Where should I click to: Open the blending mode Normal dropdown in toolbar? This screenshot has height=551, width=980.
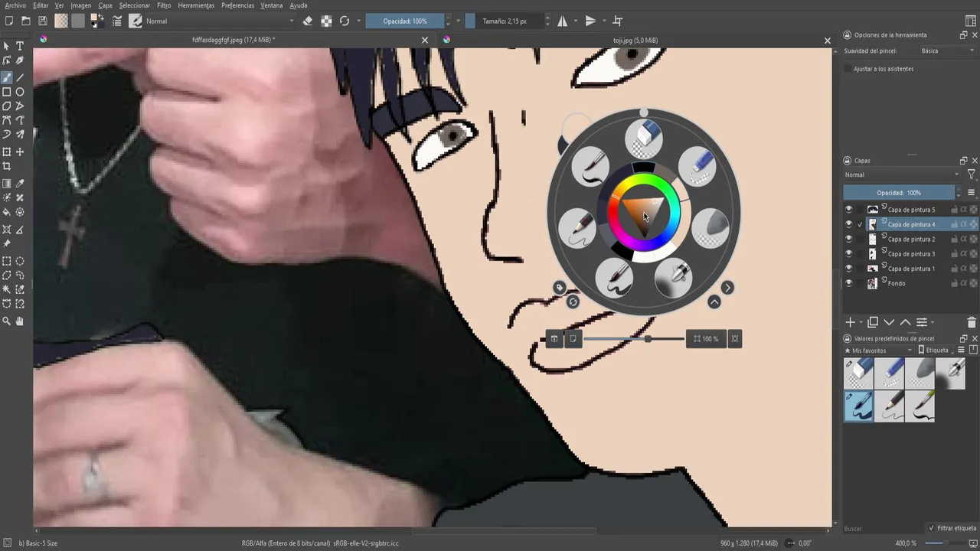tap(219, 21)
